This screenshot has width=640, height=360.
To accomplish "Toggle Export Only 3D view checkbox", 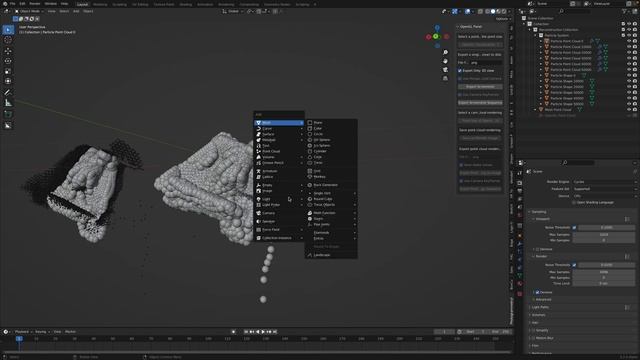I will pyautogui.click(x=460, y=71).
